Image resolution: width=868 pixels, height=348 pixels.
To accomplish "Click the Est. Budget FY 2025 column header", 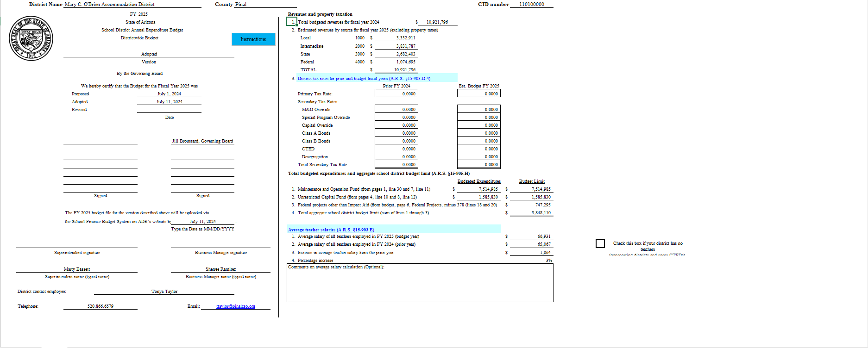I will pyautogui.click(x=479, y=86).
